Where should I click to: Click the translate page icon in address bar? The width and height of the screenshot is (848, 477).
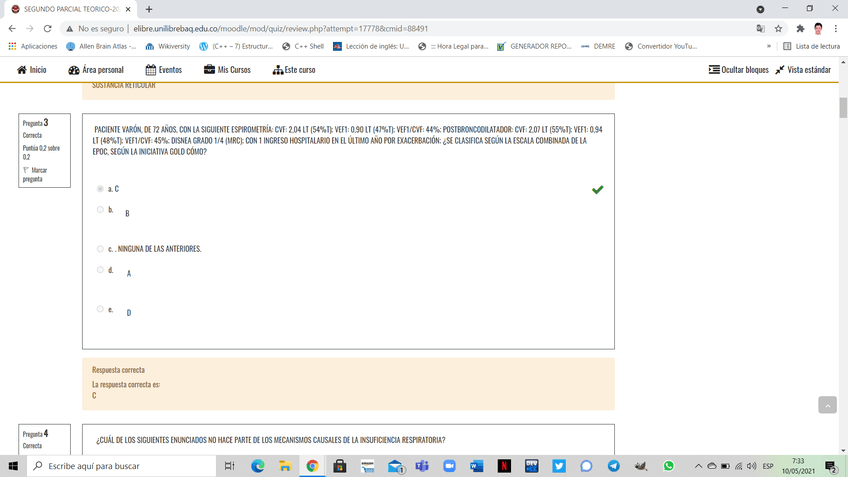(760, 29)
